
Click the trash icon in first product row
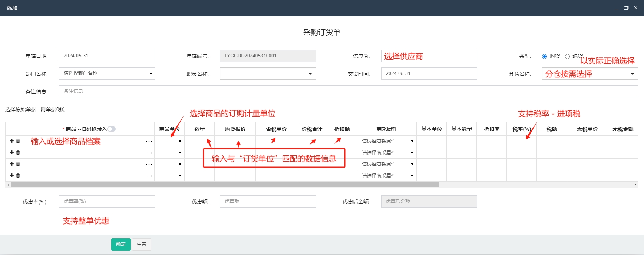coord(18,141)
